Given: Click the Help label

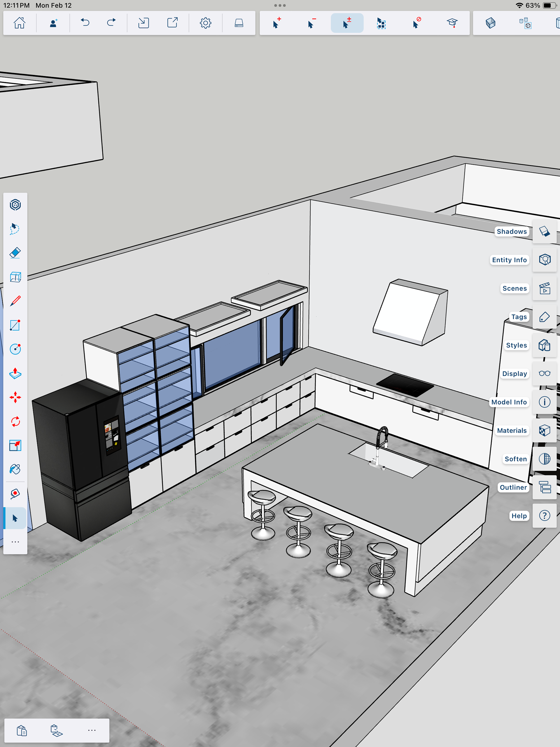Looking at the screenshot, I should pos(519,516).
